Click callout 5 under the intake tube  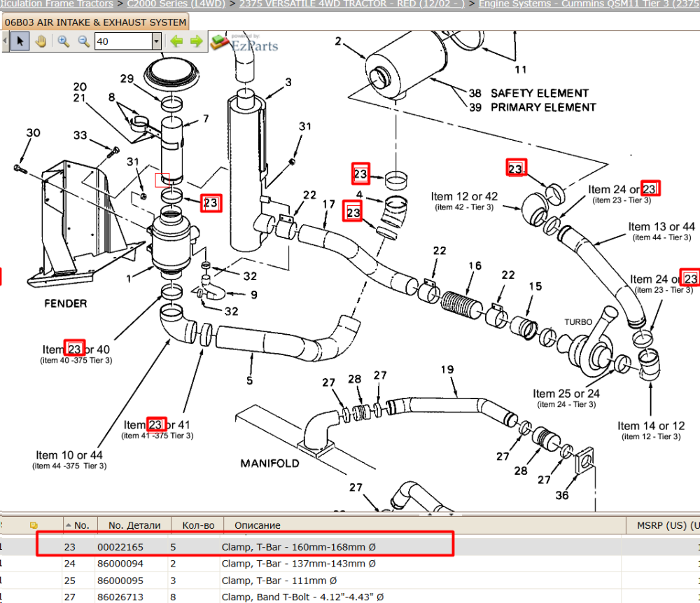click(250, 380)
